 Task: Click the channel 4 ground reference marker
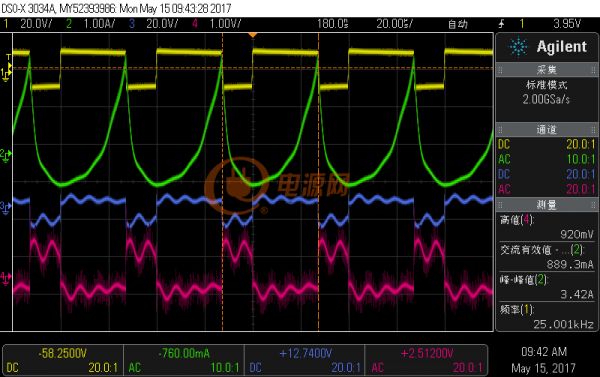point(6,279)
